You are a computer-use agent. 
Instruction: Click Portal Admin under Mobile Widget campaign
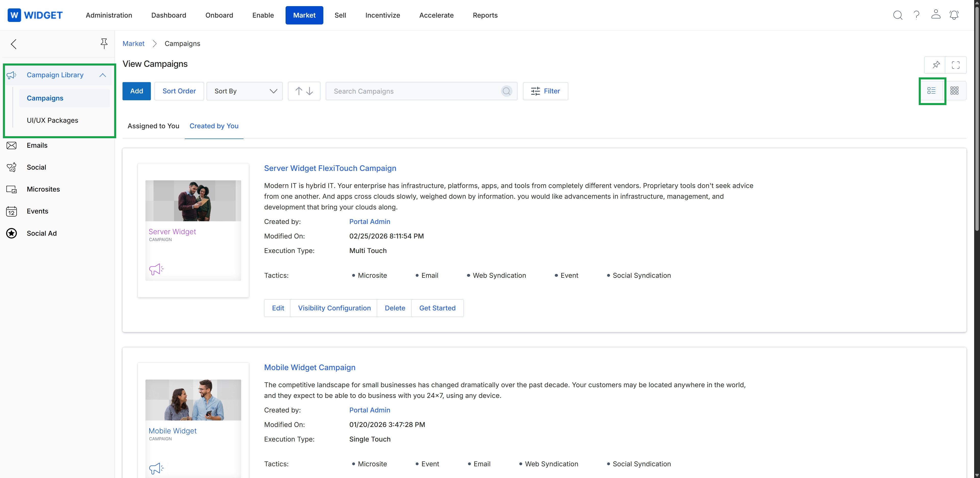(369, 410)
